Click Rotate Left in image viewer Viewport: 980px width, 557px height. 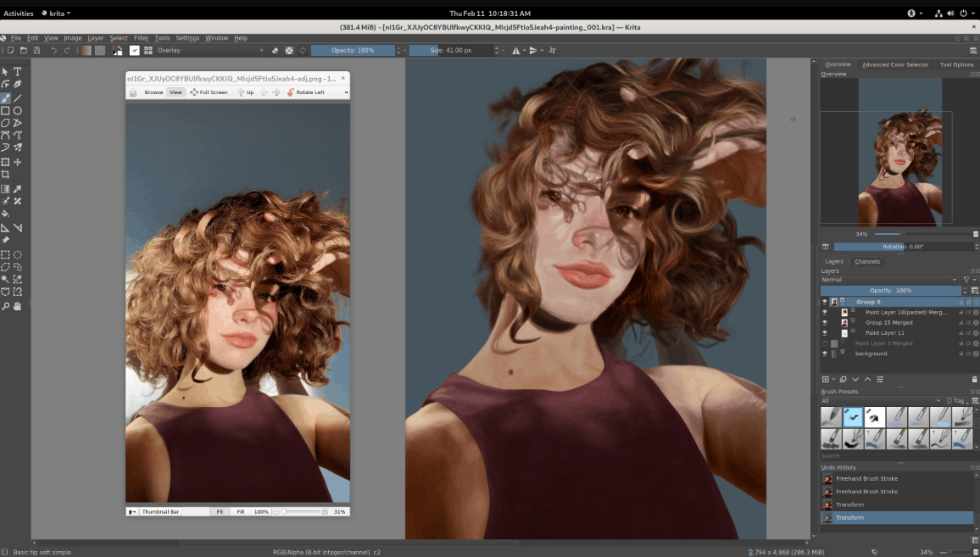point(306,92)
